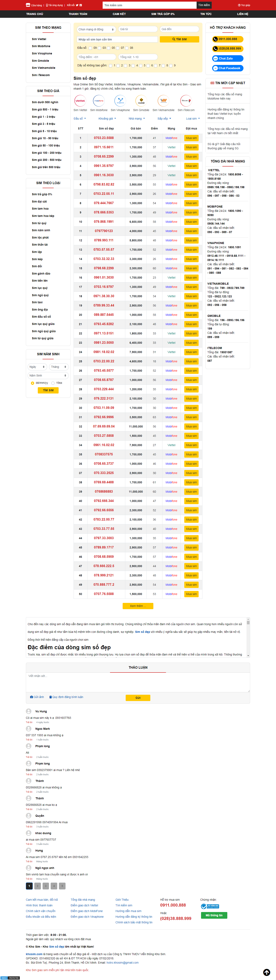The width and height of the screenshot is (276, 980).
Task: Click the Twitter icon in the header
Action: (77, 5)
